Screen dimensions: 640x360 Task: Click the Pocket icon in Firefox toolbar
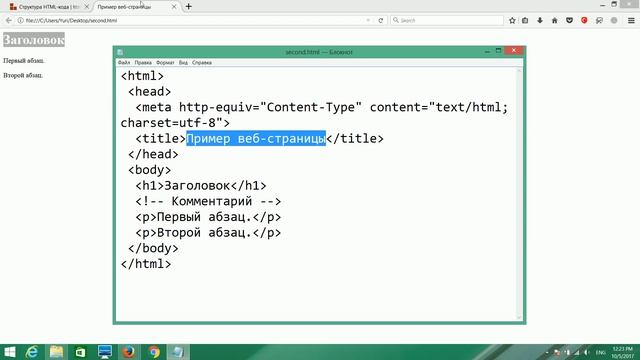point(569,20)
